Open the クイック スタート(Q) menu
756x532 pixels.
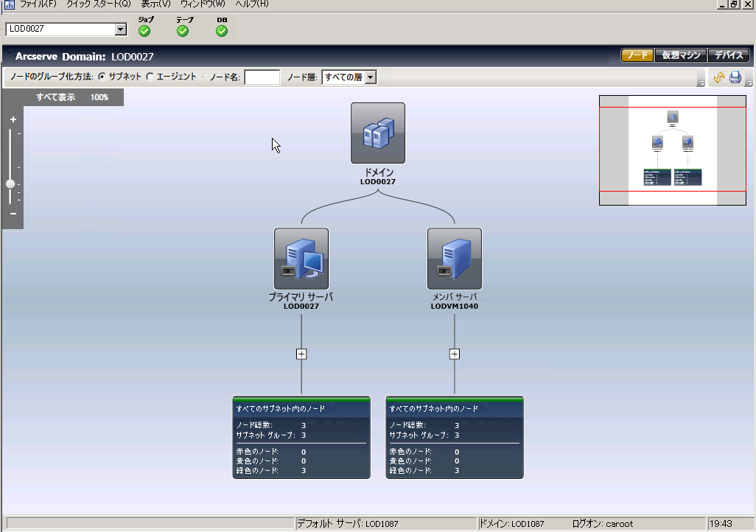pyautogui.click(x=99, y=4)
